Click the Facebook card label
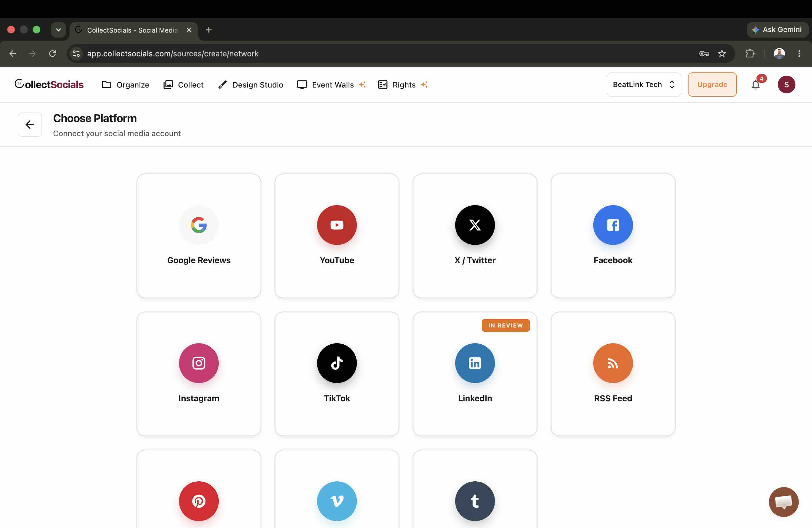The height and width of the screenshot is (528, 812). (613, 260)
